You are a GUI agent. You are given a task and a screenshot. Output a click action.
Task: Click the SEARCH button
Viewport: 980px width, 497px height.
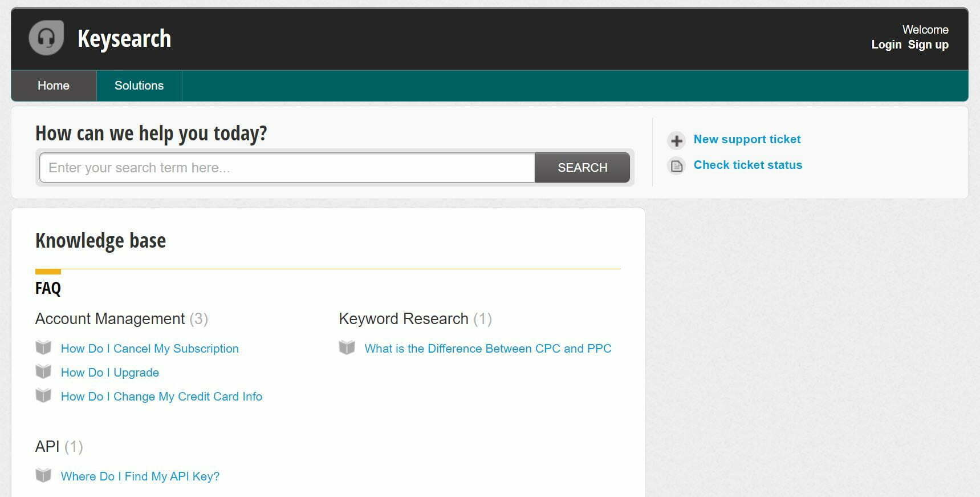pyautogui.click(x=582, y=168)
